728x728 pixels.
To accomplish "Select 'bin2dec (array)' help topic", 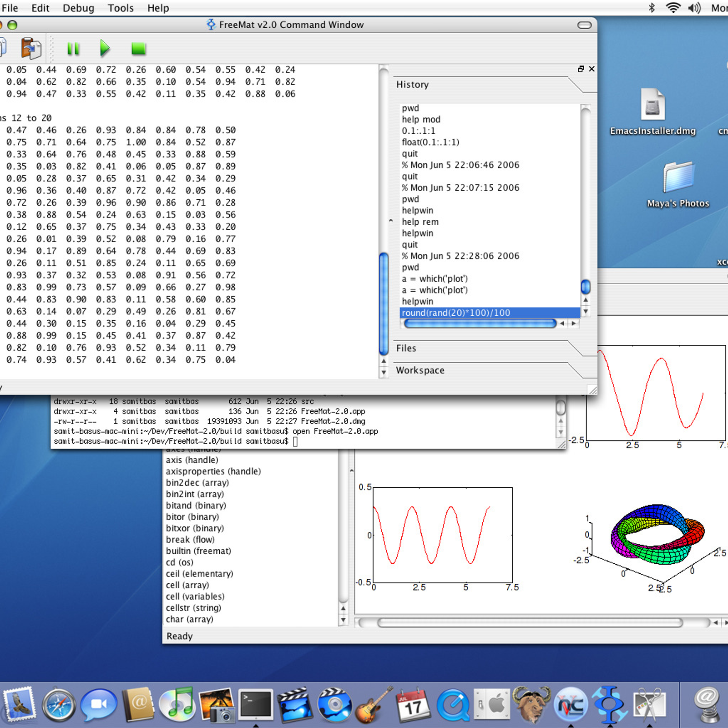I will (x=197, y=483).
